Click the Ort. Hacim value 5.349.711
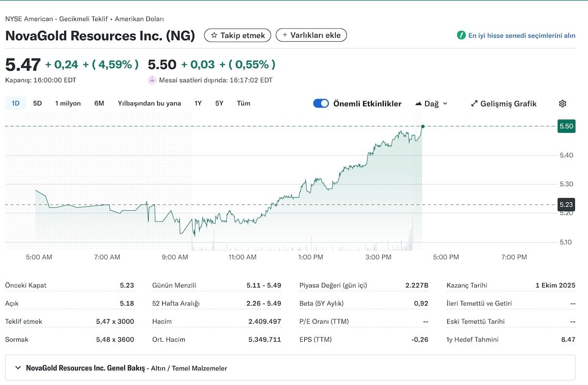588x385 pixels. 265,339
